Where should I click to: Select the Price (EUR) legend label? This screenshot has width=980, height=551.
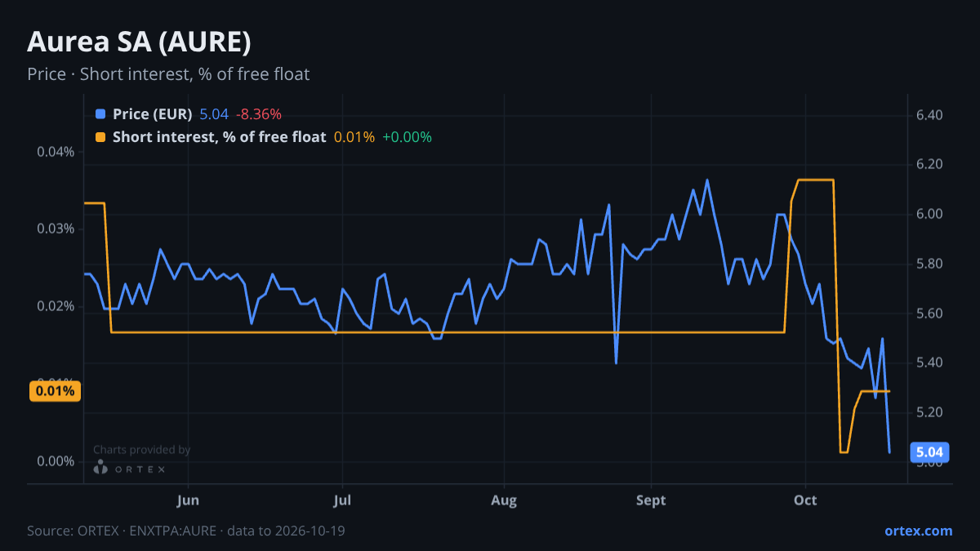pyautogui.click(x=152, y=114)
